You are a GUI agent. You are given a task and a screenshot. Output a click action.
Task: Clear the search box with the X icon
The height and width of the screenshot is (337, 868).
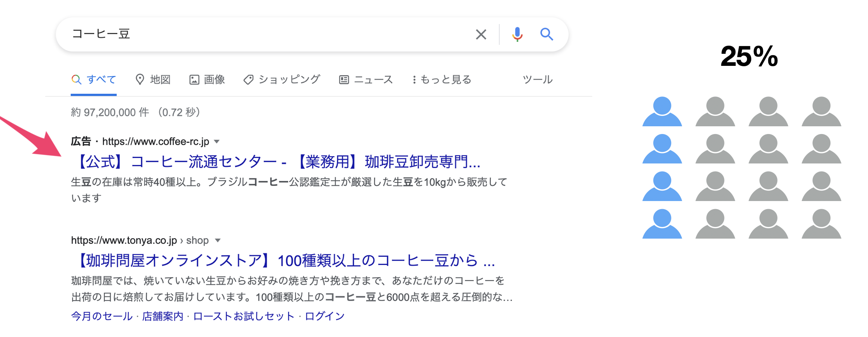(481, 34)
